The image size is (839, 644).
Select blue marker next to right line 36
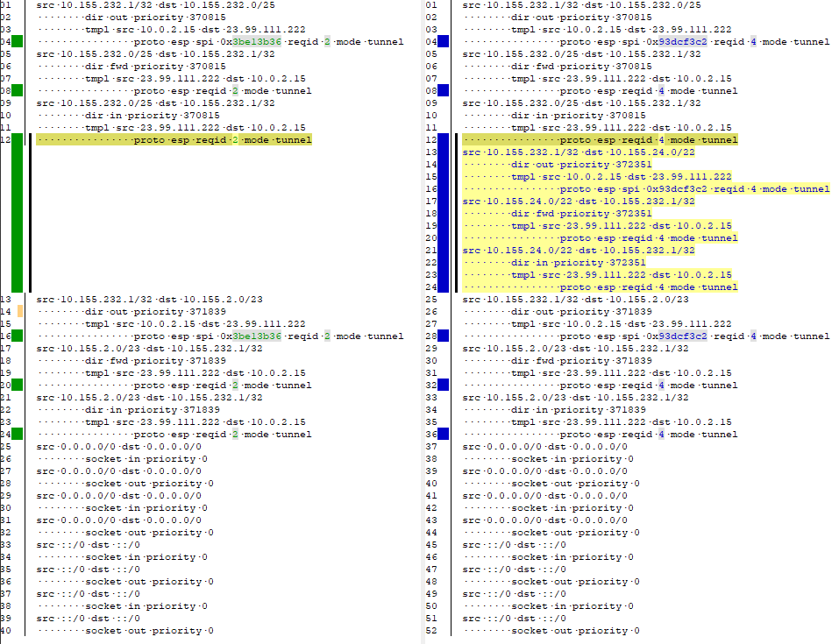point(444,434)
